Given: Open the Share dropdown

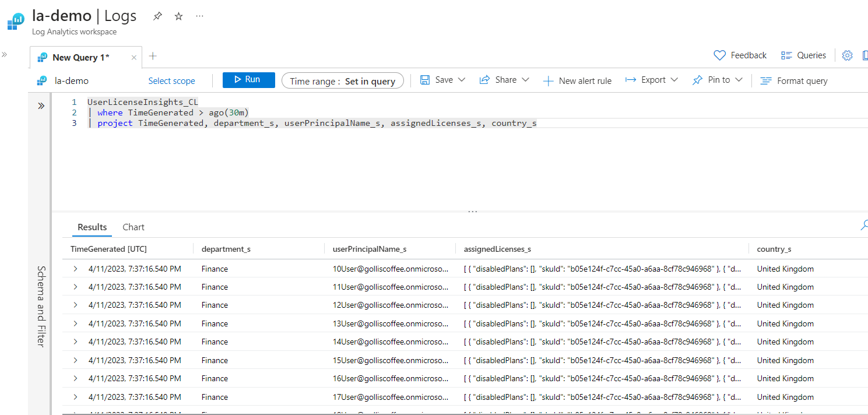Looking at the screenshot, I should coord(504,80).
